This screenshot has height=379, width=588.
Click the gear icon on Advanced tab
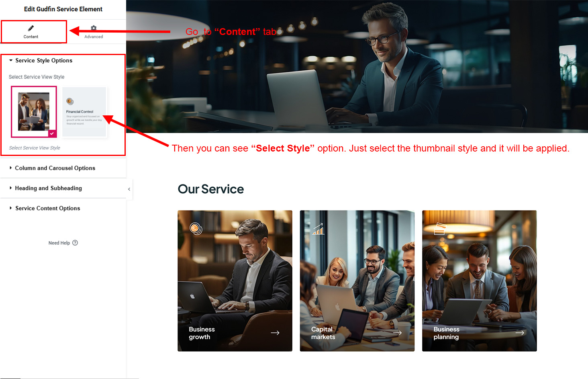point(94,28)
